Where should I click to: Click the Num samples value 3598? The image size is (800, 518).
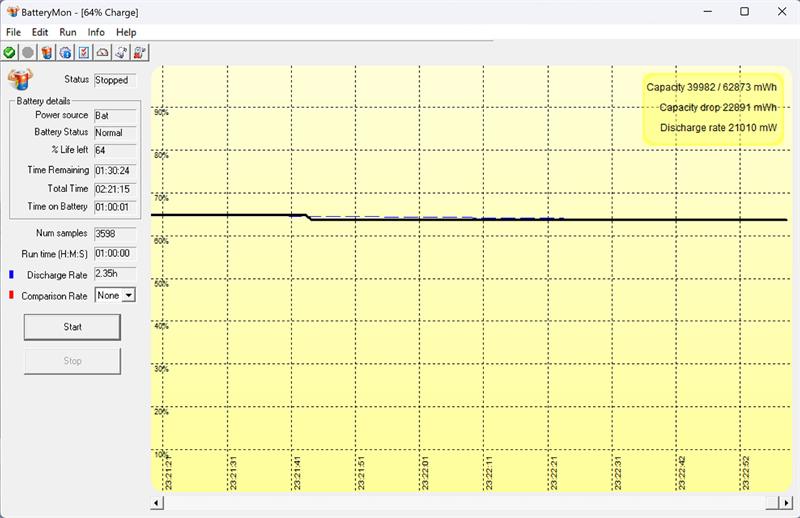pos(115,234)
